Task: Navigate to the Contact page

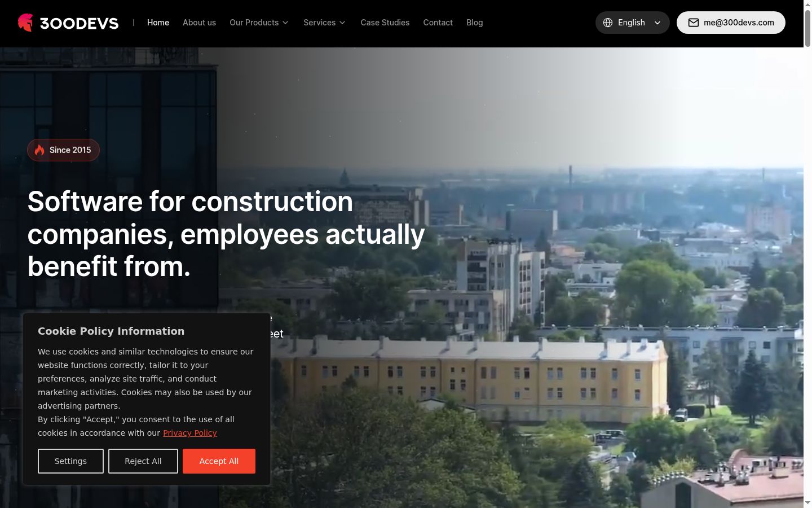Action: click(438, 23)
